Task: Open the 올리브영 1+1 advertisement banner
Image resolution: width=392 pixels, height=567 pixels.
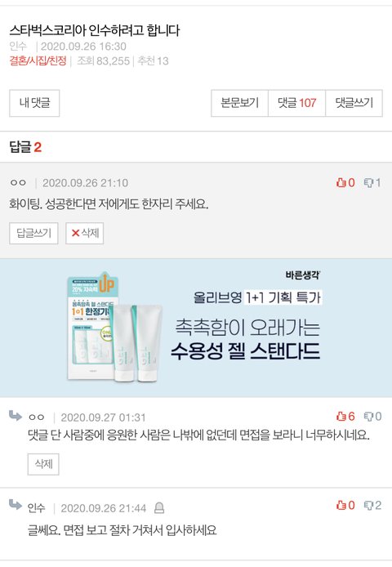Action: click(x=196, y=328)
